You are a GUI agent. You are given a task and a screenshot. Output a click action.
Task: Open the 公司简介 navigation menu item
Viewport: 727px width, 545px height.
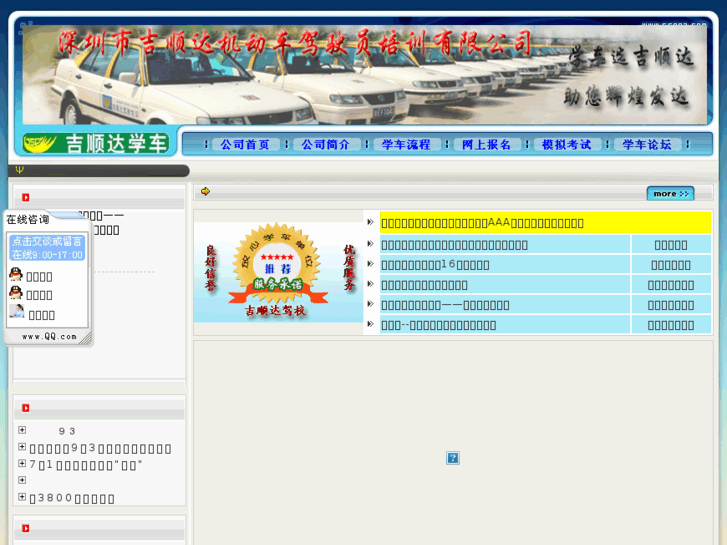(x=325, y=145)
